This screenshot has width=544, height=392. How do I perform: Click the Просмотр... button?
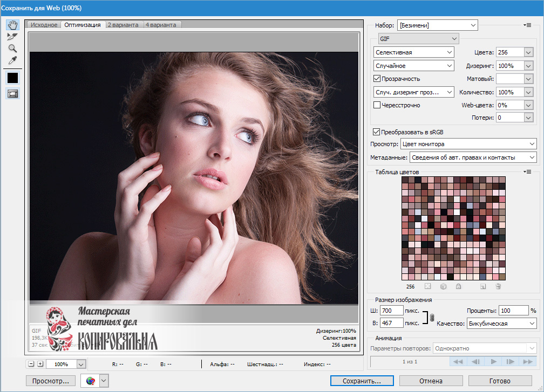point(51,381)
